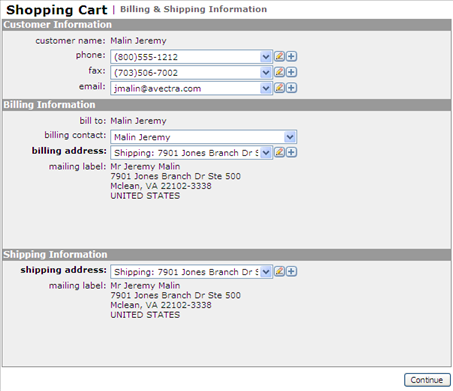The height and width of the screenshot is (391, 453).
Task: Open shipping address dropdown arrow
Action: pos(266,272)
